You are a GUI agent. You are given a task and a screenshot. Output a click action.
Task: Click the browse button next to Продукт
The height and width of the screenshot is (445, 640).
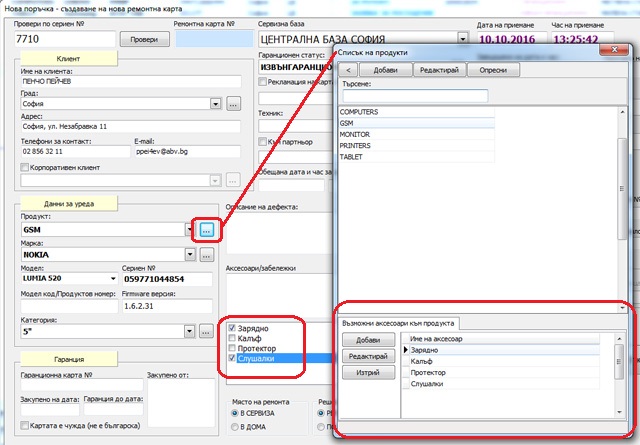[x=207, y=230]
